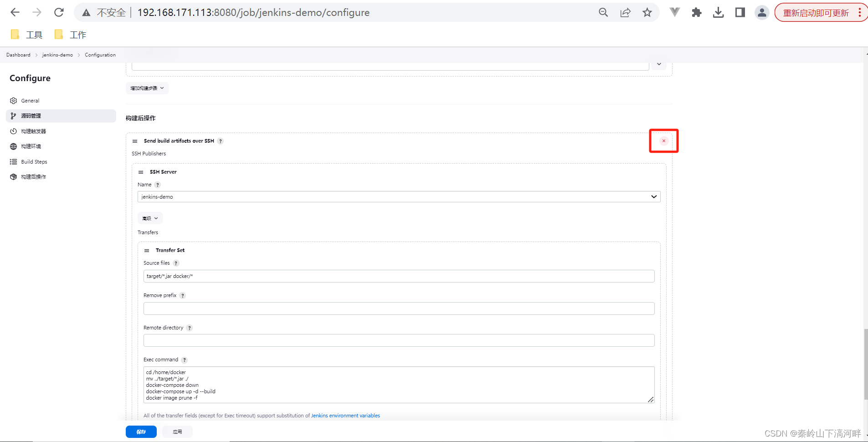Open jenkins-demo from the breadcrumb trail

point(57,55)
